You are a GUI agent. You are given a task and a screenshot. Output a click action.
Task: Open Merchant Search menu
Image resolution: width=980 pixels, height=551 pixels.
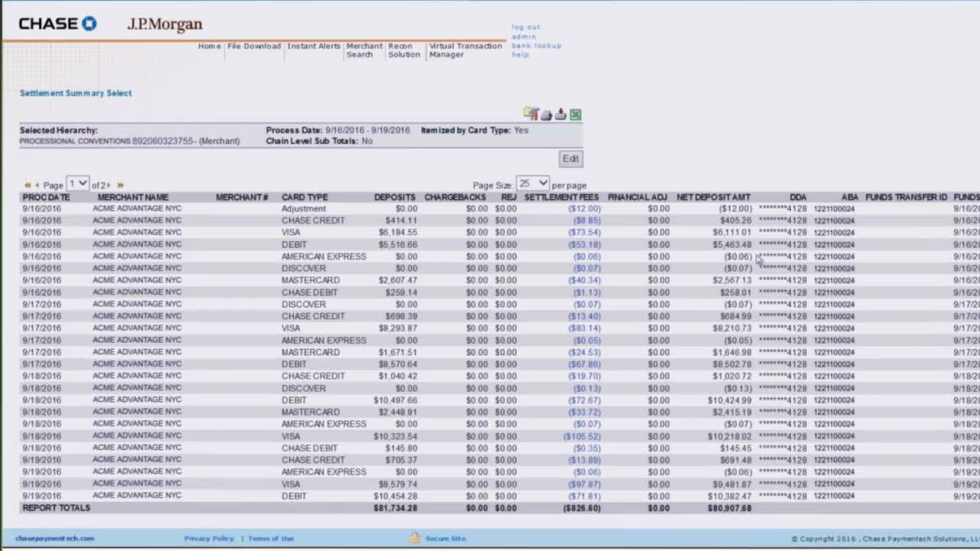tap(364, 51)
